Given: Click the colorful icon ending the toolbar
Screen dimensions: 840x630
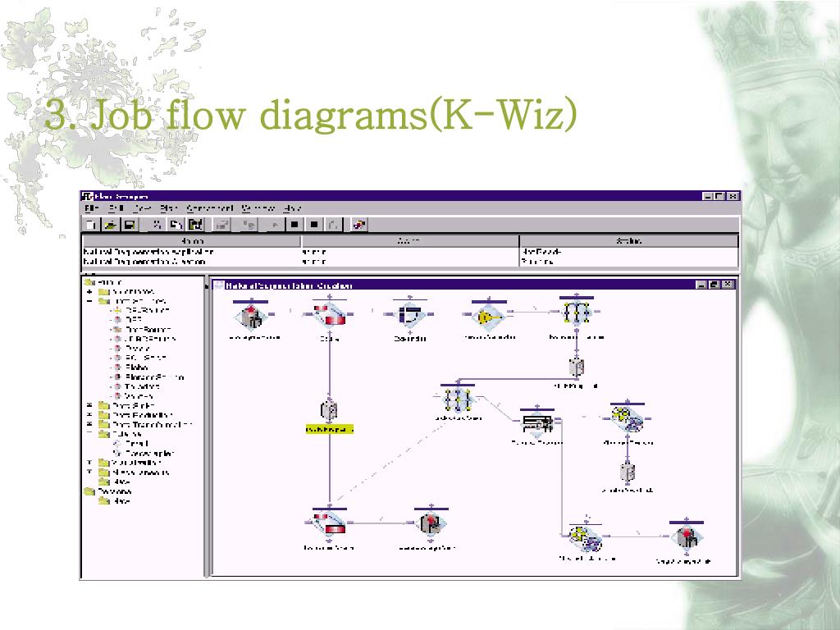Looking at the screenshot, I should [x=359, y=225].
